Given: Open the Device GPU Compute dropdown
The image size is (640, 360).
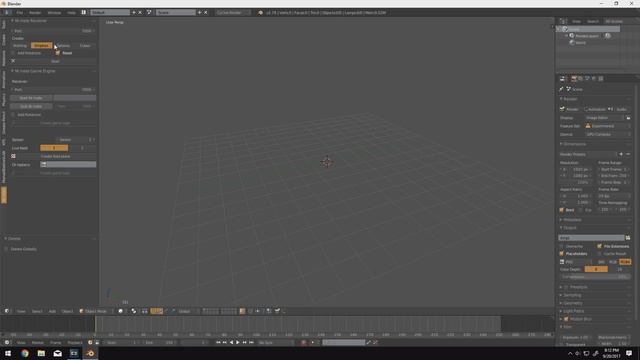Looking at the screenshot, I should [608, 134].
